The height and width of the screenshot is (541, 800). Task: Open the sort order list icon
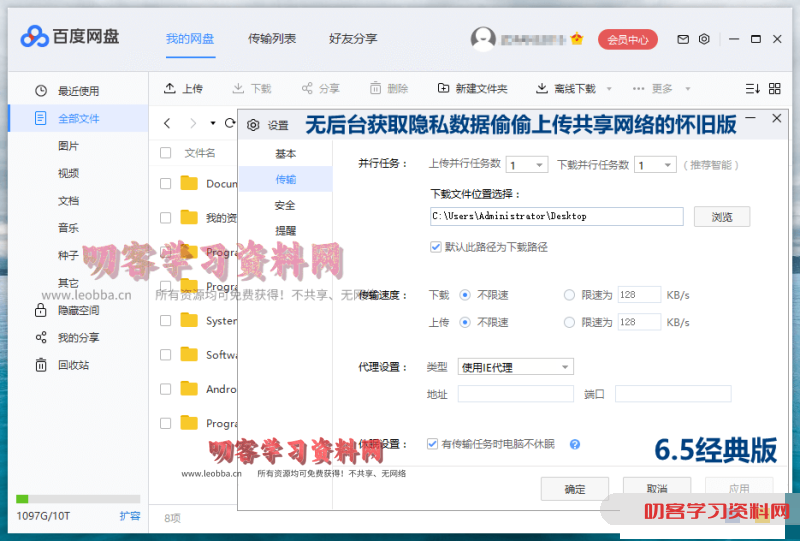pyautogui.click(x=753, y=89)
